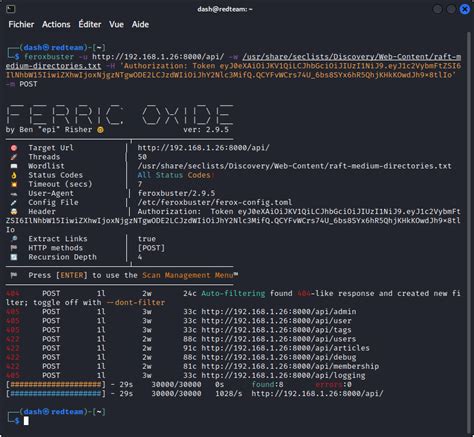Viewport: 474px width, 437px height.
Task: Click the emoji after 'Risher'
Action: (x=100, y=130)
